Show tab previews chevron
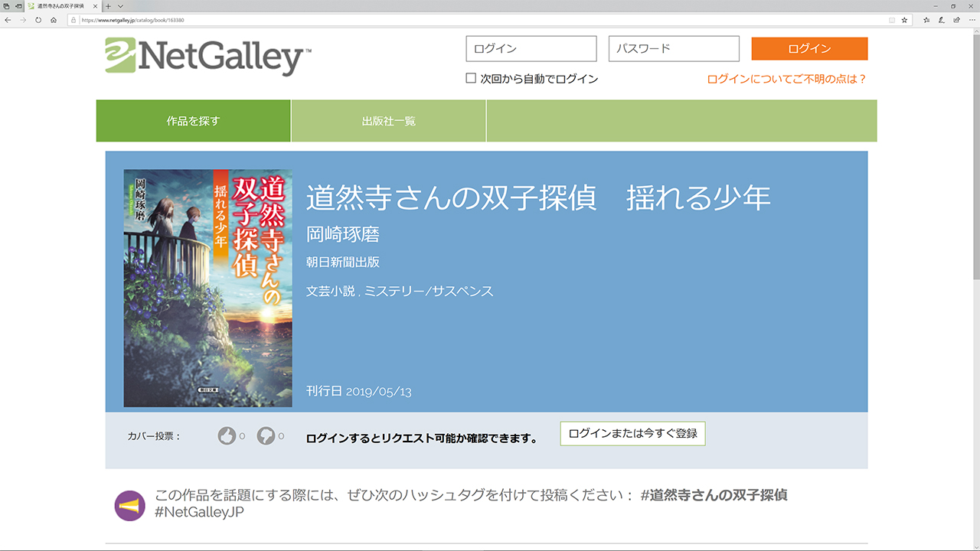The width and height of the screenshot is (980, 551). click(x=120, y=6)
